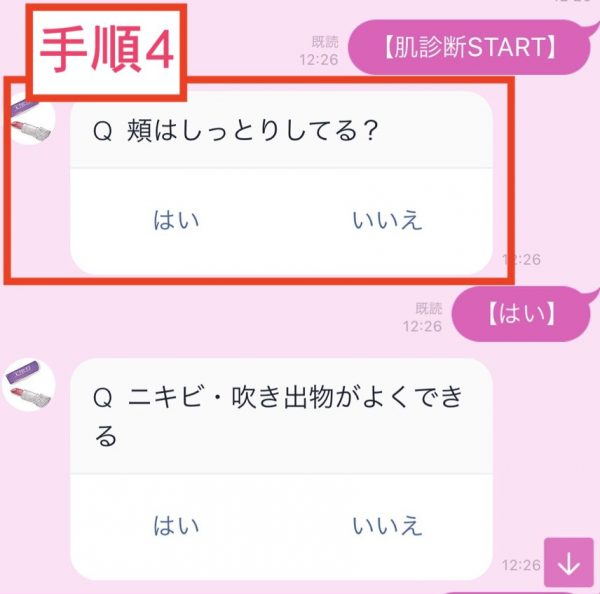Answer はい to the moist cheeks question

[176, 220]
